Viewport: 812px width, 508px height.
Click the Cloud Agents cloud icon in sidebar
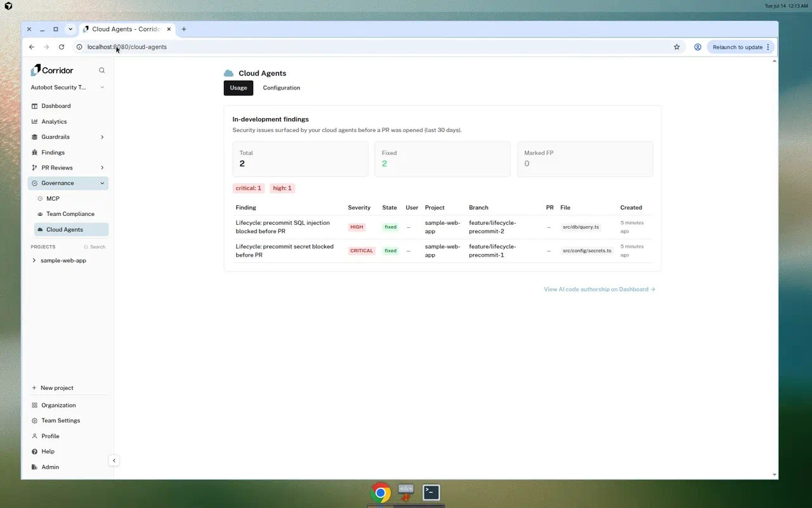(40, 229)
